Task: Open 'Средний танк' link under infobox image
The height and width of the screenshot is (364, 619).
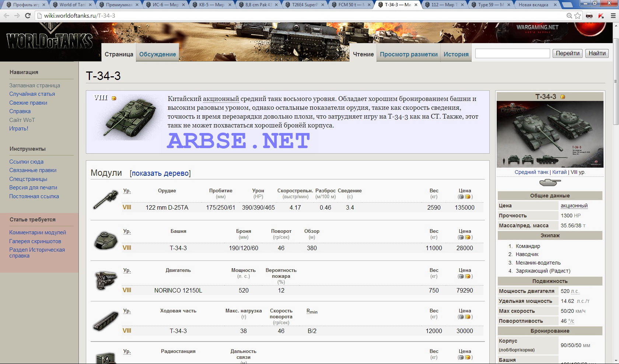Action: 532,172
